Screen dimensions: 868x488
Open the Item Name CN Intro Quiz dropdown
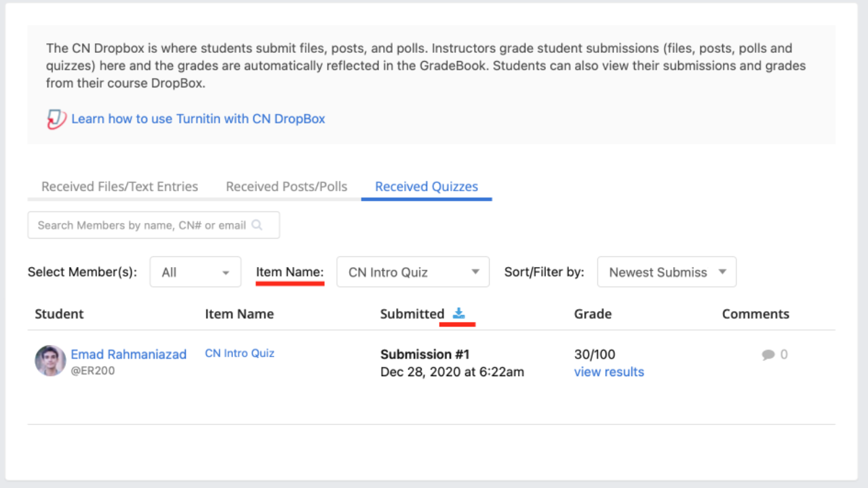[413, 272]
